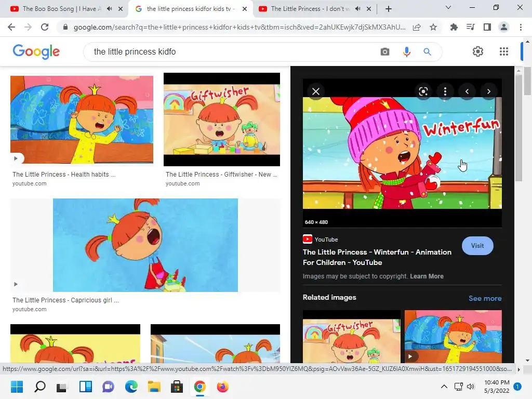Viewport: 532px width, 399px height.
Task: Open Windows taskbar search
Action: click(40, 387)
